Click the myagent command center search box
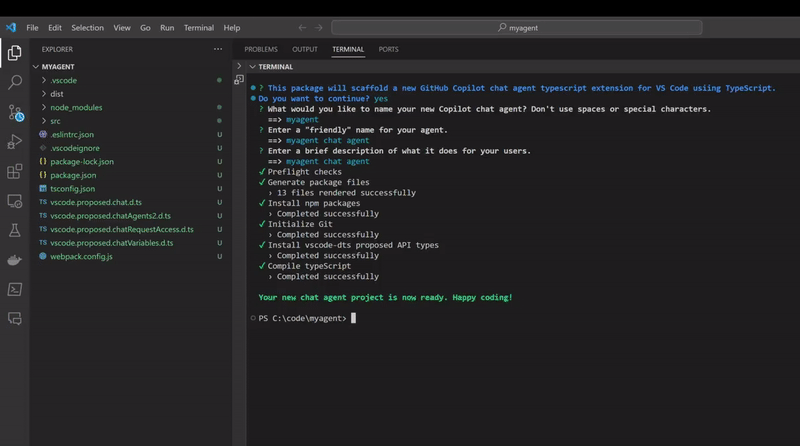800x446 pixels. [517, 28]
